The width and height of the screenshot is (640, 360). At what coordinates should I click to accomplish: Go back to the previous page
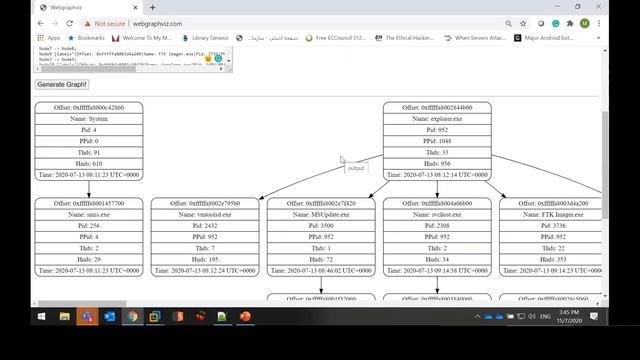(x=40, y=24)
